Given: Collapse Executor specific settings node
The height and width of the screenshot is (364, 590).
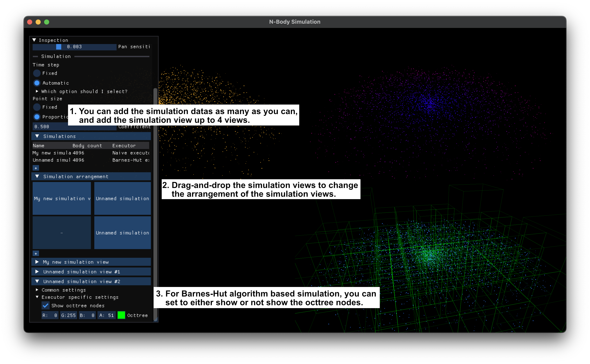Looking at the screenshot, I should 37,297.
